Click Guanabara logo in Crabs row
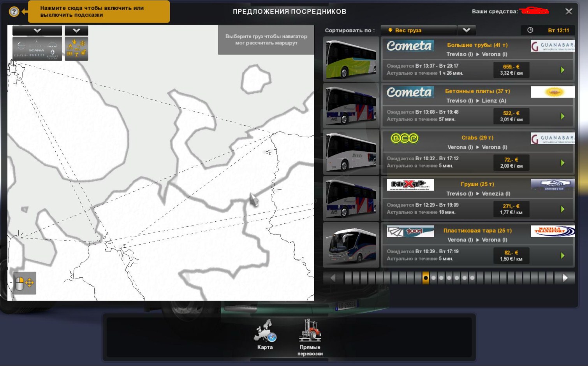Viewport: 588px width, 366px height. 553,138
